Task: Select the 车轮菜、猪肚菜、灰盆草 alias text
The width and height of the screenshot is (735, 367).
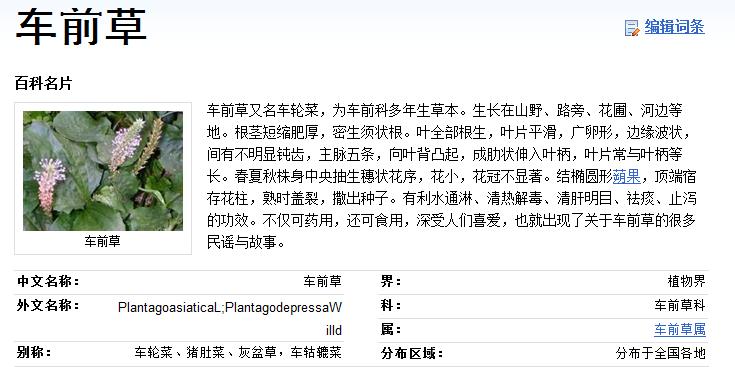Action: [x=205, y=352]
